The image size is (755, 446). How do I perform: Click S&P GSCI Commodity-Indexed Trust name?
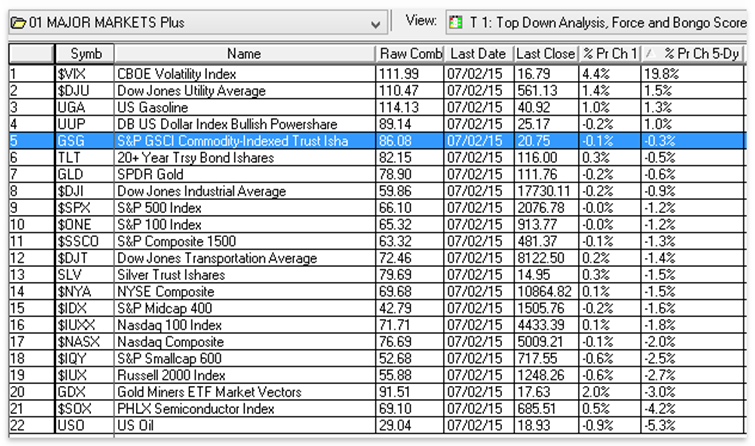(232, 141)
